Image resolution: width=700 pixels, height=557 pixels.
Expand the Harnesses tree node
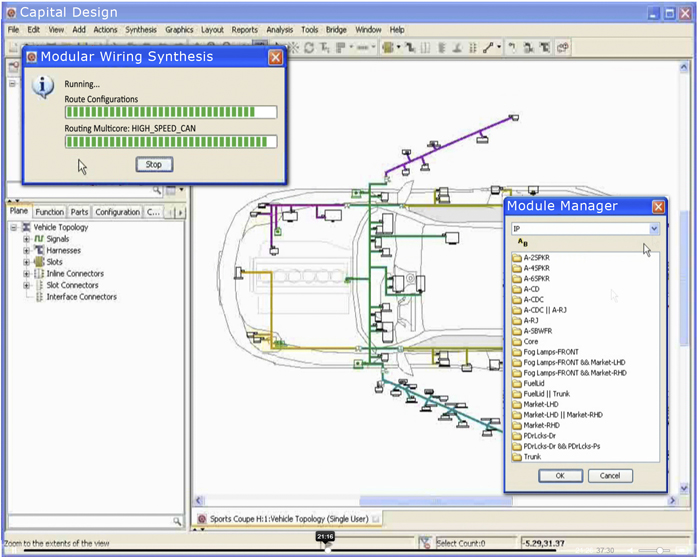pos(26,250)
